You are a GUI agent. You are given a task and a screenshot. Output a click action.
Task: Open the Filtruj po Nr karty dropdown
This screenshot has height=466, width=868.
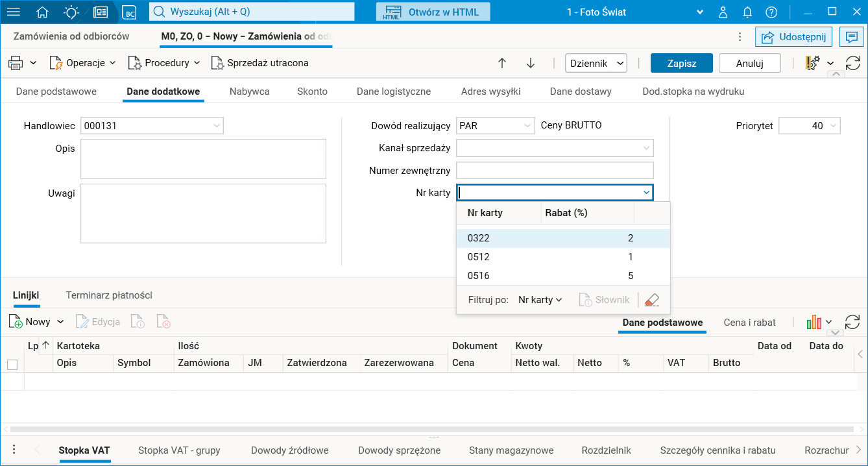tap(540, 300)
